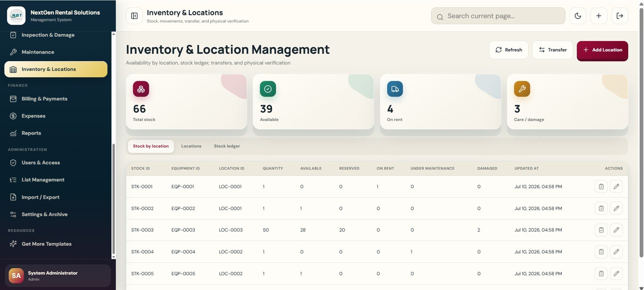This screenshot has height=290, width=644.
Task: Click the Refresh button
Action: [509, 50]
